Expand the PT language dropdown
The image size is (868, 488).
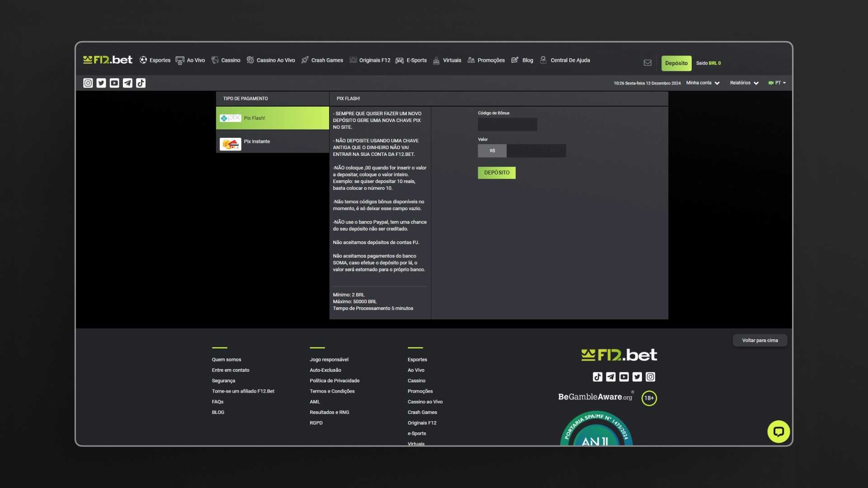tap(778, 82)
